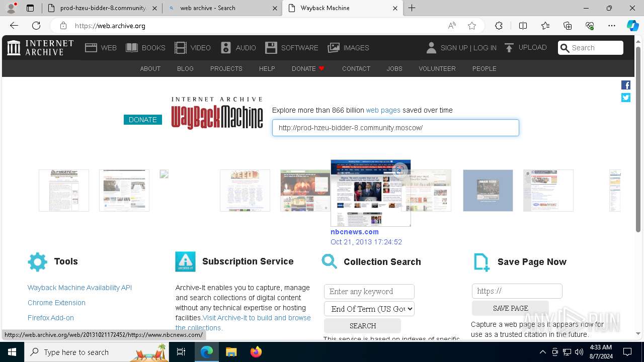Open Browser essentials icon
This screenshot has height=362, width=644.
(x=590, y=26)
